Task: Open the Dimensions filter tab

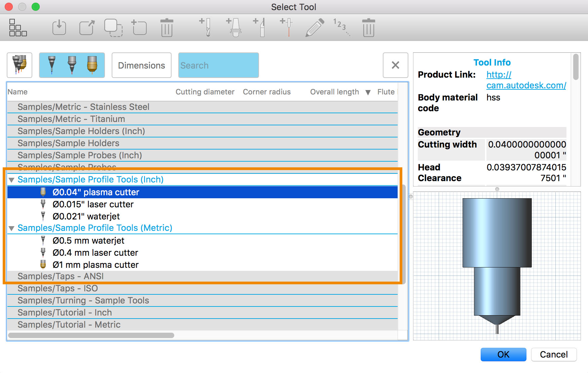Action: (141, 65)
